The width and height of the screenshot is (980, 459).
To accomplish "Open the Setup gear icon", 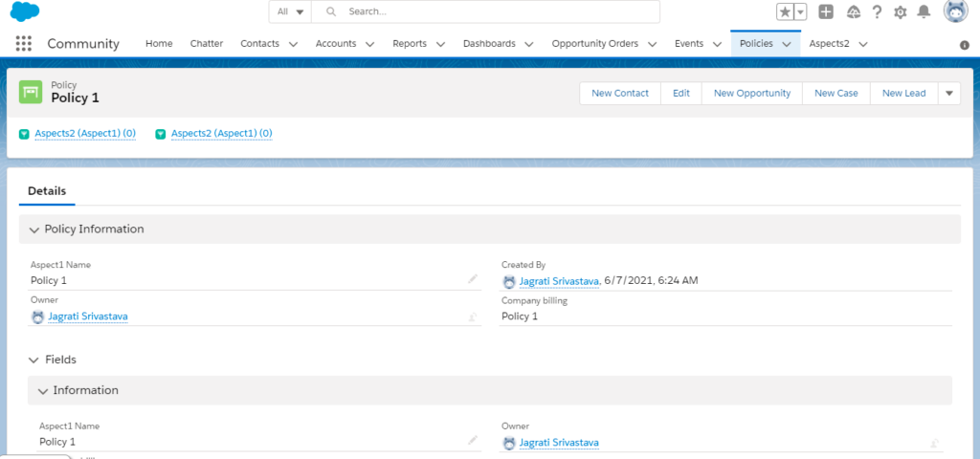I will (900, 11).
